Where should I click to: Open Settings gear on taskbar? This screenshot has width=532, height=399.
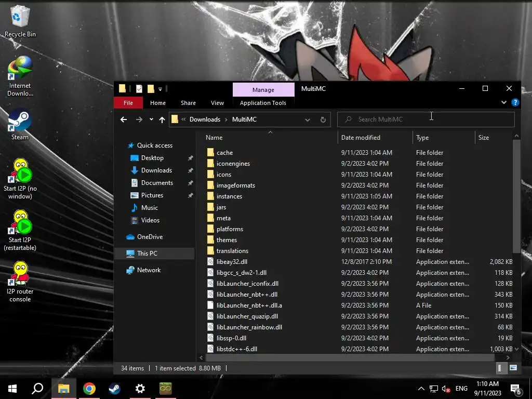(140, 389)
